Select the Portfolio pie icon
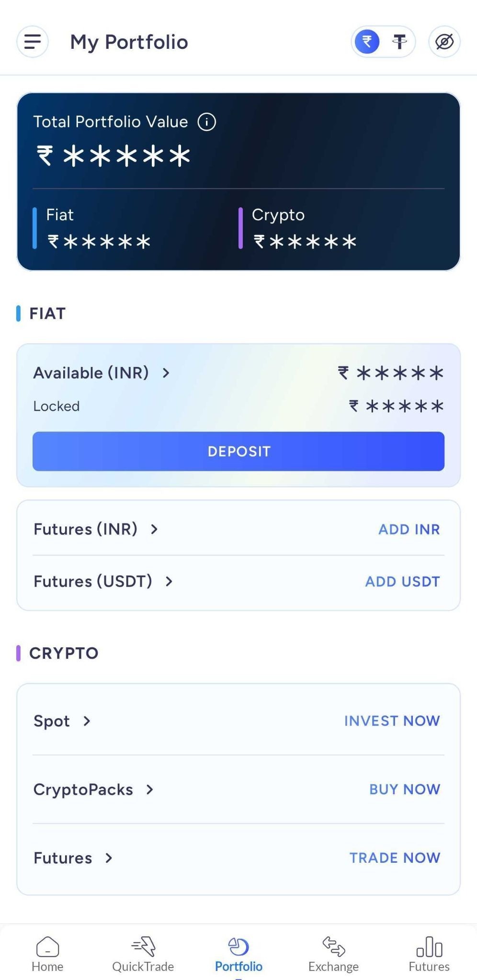 238,946
